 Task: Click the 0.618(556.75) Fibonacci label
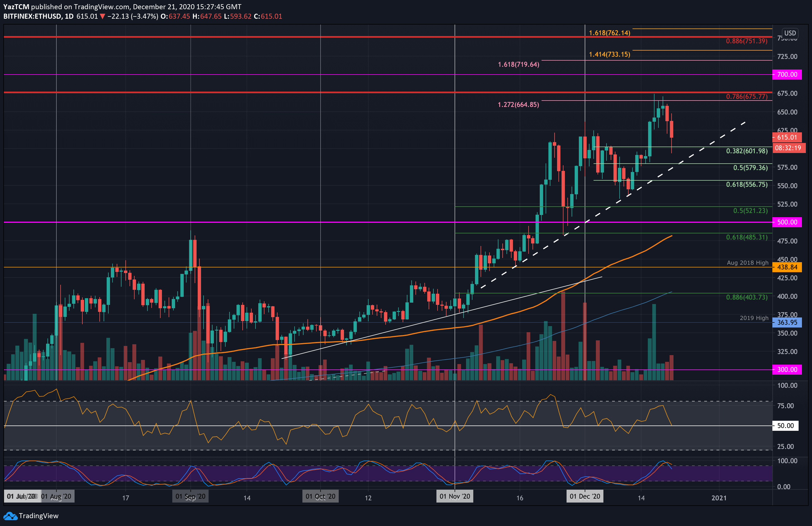pyautogui.click(x=746, y=185)
